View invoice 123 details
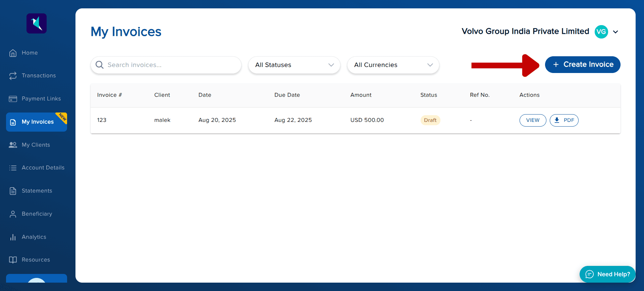This screenshot has width=644, height=291. tap(533, 120)
